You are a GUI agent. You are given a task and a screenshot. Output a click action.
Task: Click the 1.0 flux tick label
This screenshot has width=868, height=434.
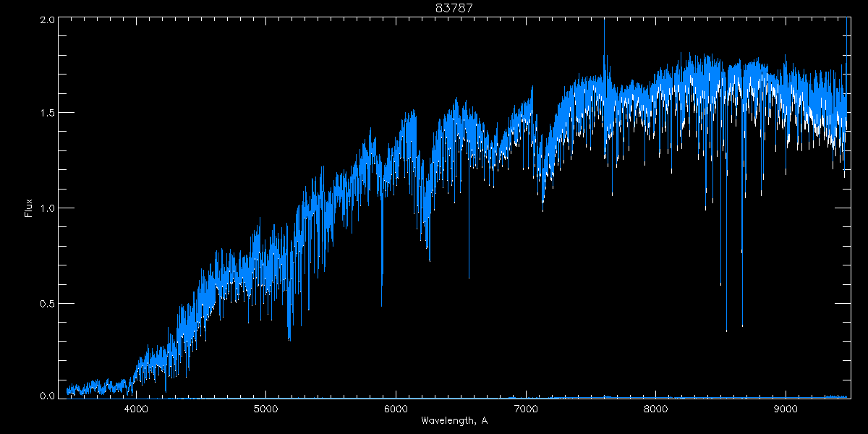pos(45,208)
